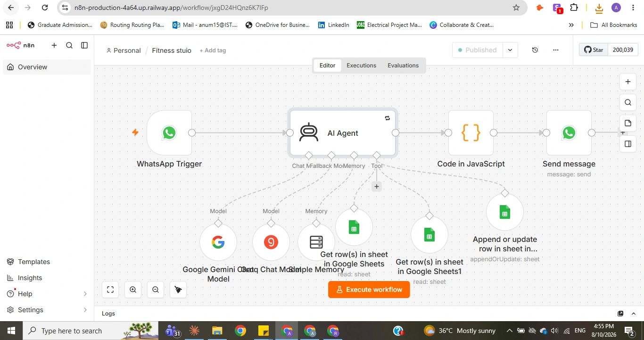The height and width of the screenshot is (340, 644).
Task: Select the WhatsApp Trigger node icon
Action: [169, 133]
